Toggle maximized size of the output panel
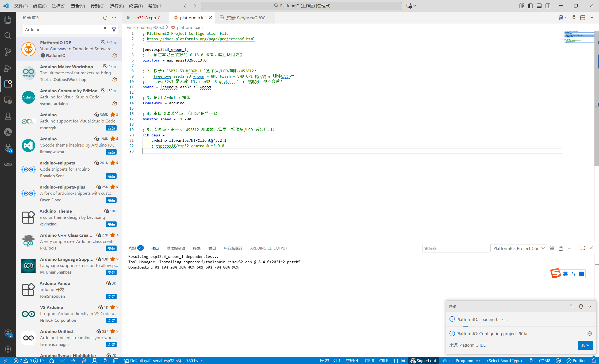Image resolution: width=599 pixels, height=364 pixels. (583, 248)
